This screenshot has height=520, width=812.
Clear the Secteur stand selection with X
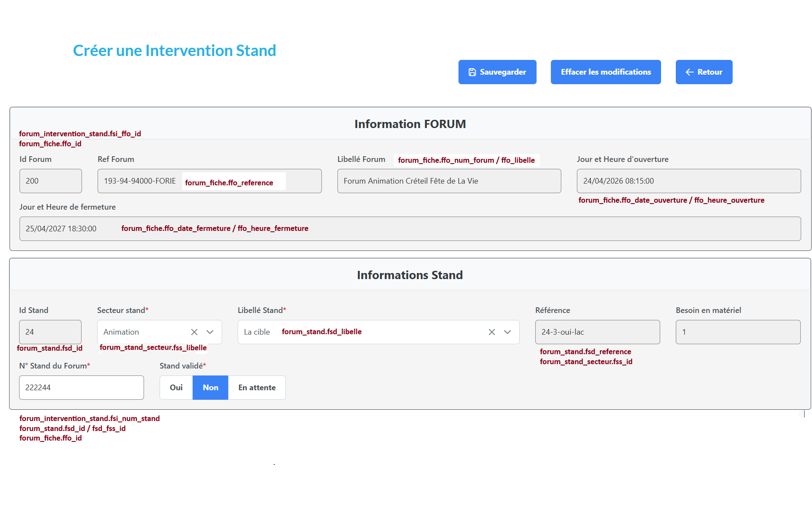(x=194, y=332)
